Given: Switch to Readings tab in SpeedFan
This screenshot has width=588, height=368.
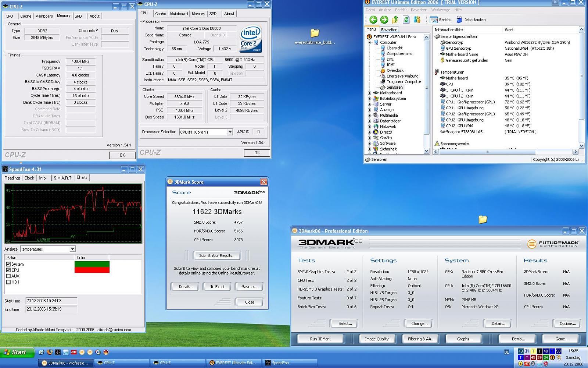Looking at the screenshot, I should [12, 178].
